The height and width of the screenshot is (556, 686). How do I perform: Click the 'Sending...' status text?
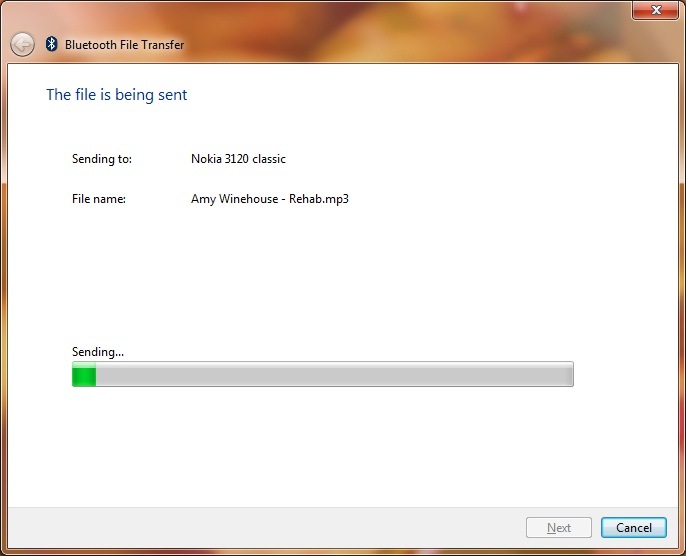pos(98,352)
